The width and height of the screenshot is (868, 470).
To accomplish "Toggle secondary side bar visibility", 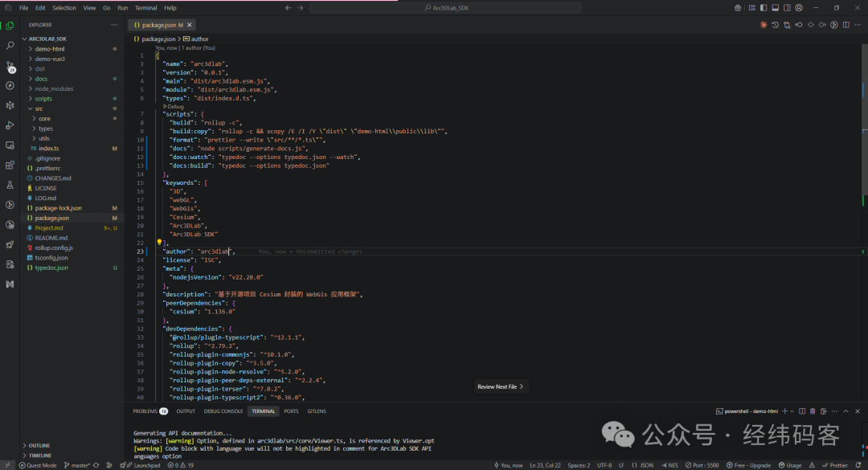I will tap(787, 8).
